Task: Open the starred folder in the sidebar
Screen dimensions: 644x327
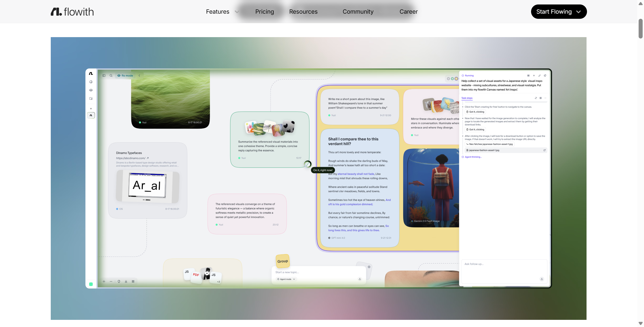Action: (x=91, y=98)
